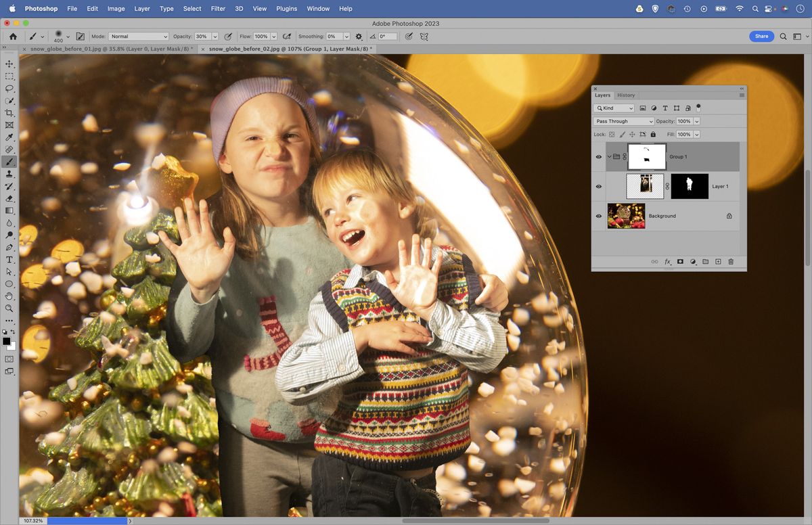Select the Lasso tool

click(9, 88)
